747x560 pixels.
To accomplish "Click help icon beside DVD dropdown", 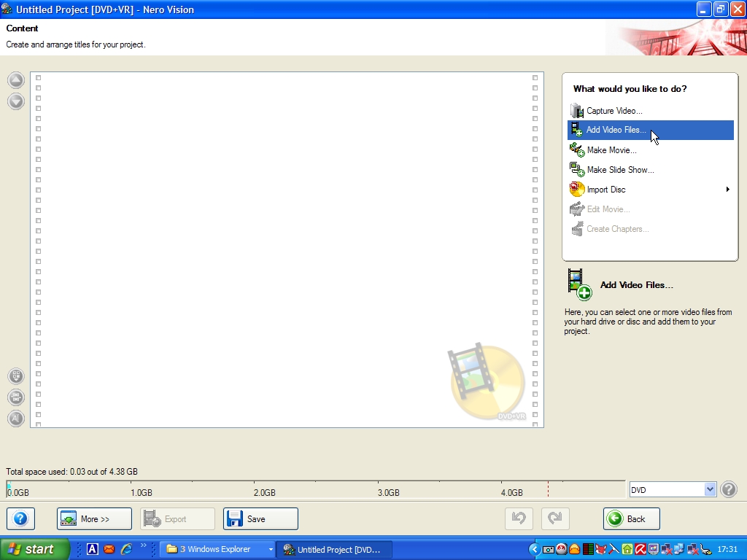I will tap(729, 490).
